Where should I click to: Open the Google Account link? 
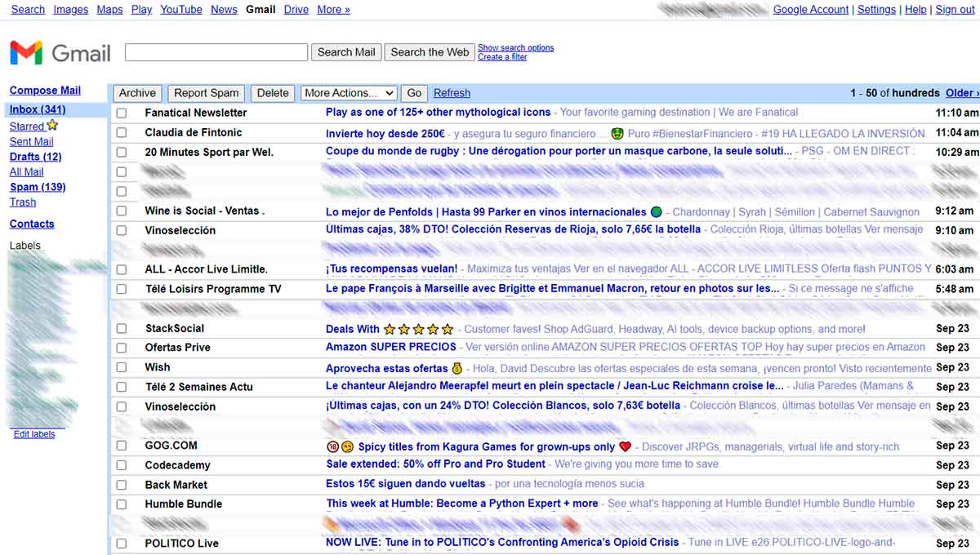coord(811,10)
